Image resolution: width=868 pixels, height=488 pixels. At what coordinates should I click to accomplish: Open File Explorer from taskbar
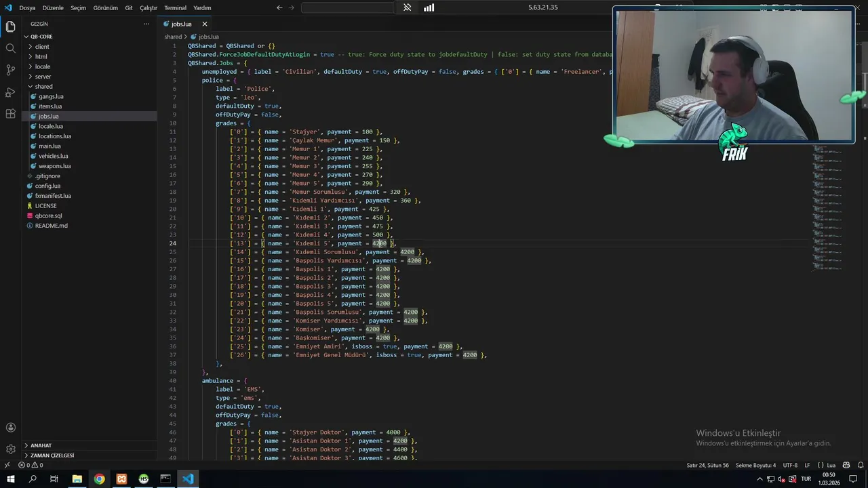coord(77,479)
